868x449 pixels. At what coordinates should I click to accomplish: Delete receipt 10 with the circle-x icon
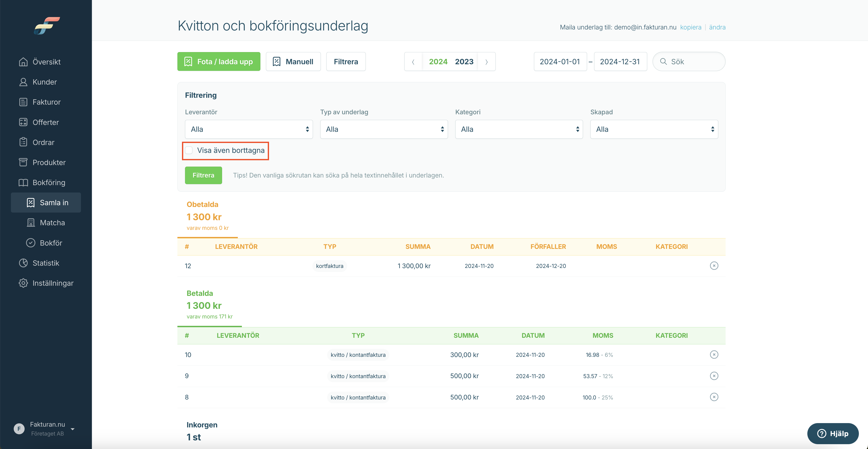[x=714, y=355]
